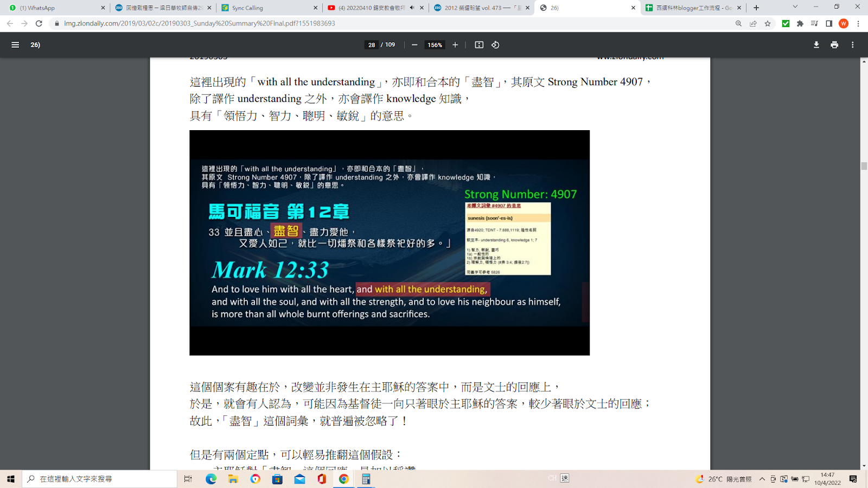Share this page icon in address bar
Image resolution: width=868 pixels, height=488 pixels.
tap(753, 23)
